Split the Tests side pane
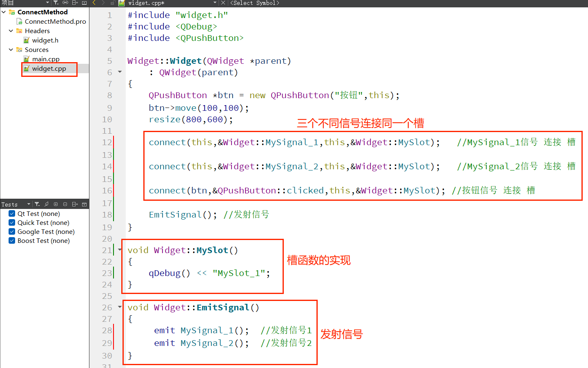The height and width of the screenshot is (368, 588). click(x=75, y=204)
